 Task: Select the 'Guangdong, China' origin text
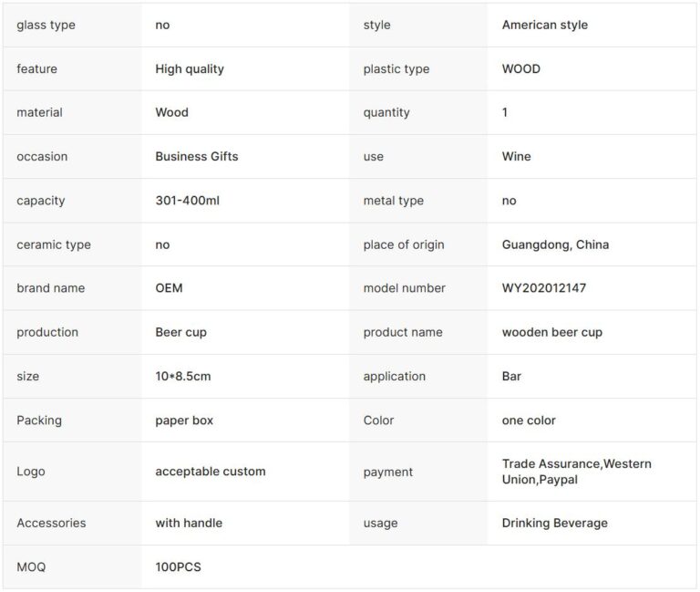[555, 244]
